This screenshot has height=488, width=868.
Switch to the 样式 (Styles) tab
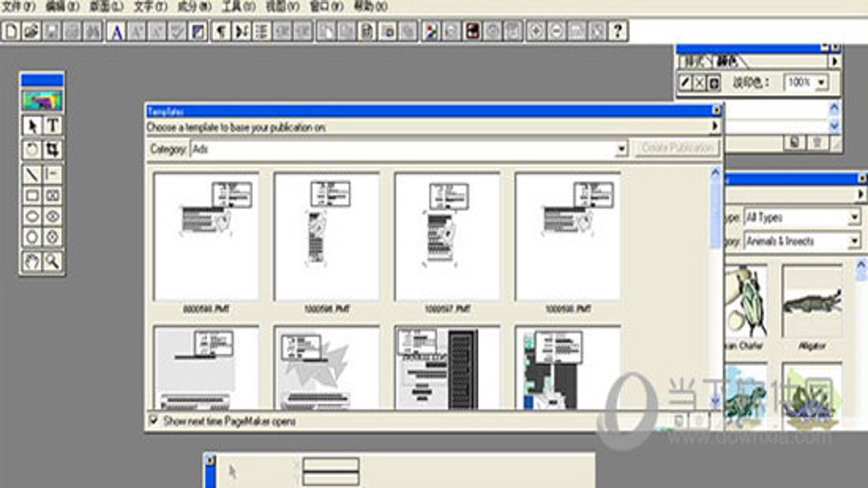coord(695,62)
